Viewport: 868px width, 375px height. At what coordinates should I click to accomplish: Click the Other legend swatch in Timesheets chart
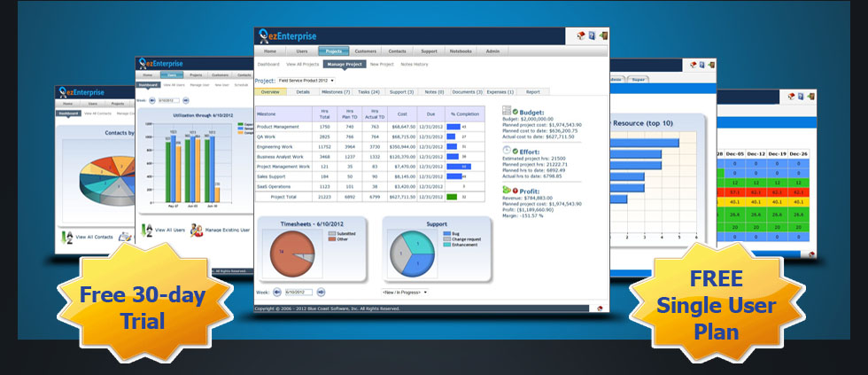pyautogui.click(x=331, y=238)
